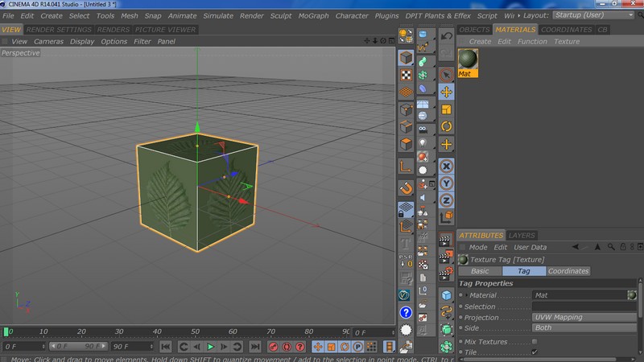This screenshot has width=644, height=362.
Task: Click the Scale tool icon
Action: [446, 109]
